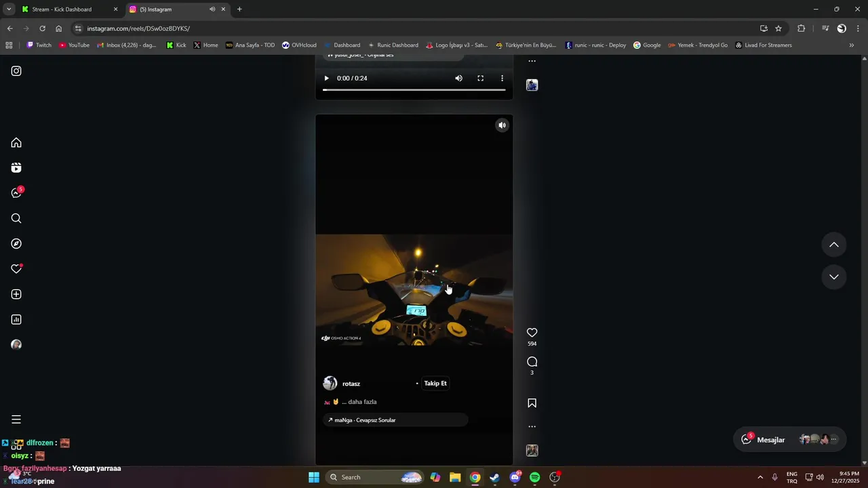Image resolution: width=868 pixels, height=488 pixels.
Task: Play the upper video
Action: [326, 79]
